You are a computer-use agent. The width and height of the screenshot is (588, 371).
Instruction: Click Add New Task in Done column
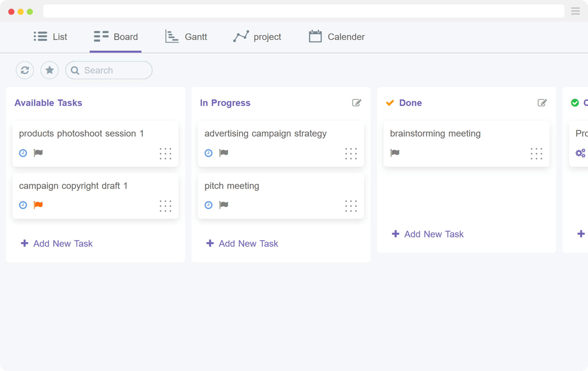pos(428,234)
